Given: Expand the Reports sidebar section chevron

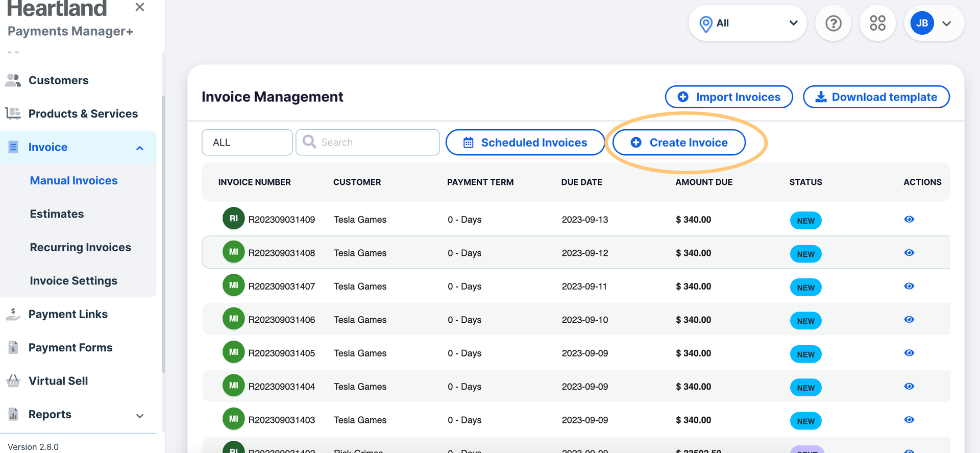Looking at the screenshot, I should pyautogui.click(x=140, y=416).
